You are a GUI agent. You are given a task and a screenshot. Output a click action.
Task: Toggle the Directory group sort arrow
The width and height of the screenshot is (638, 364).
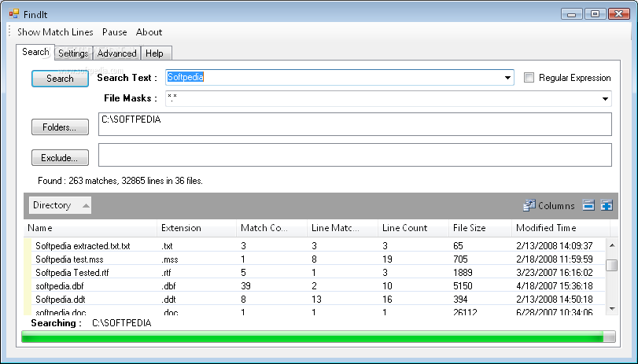click(86, 205)
